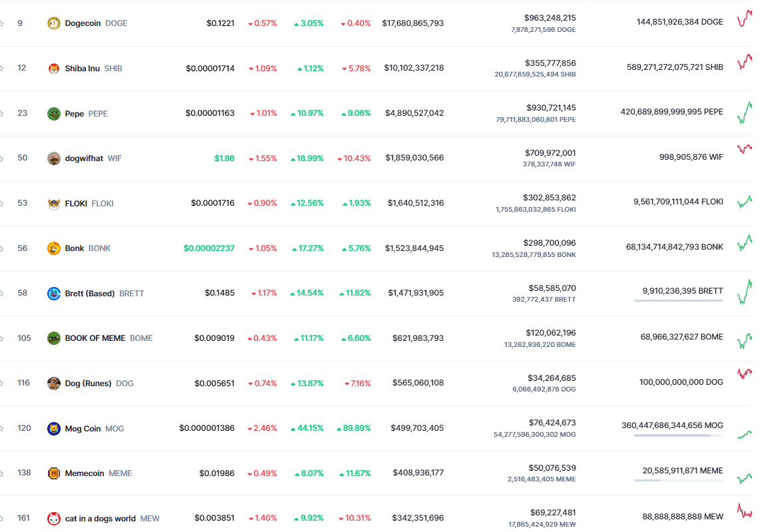Click FLOKI volume $302,853,862
Screen dimensions: 768x532
pos(549,198)
